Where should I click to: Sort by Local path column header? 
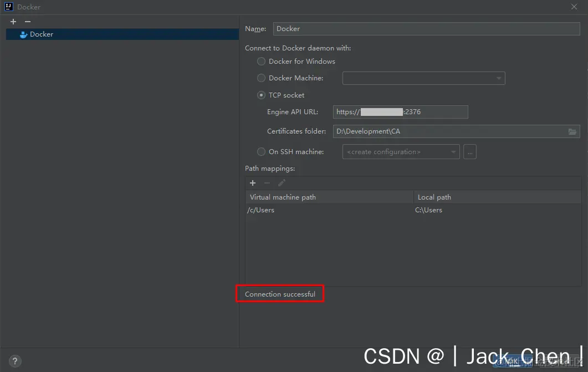(x=497, y=197)
